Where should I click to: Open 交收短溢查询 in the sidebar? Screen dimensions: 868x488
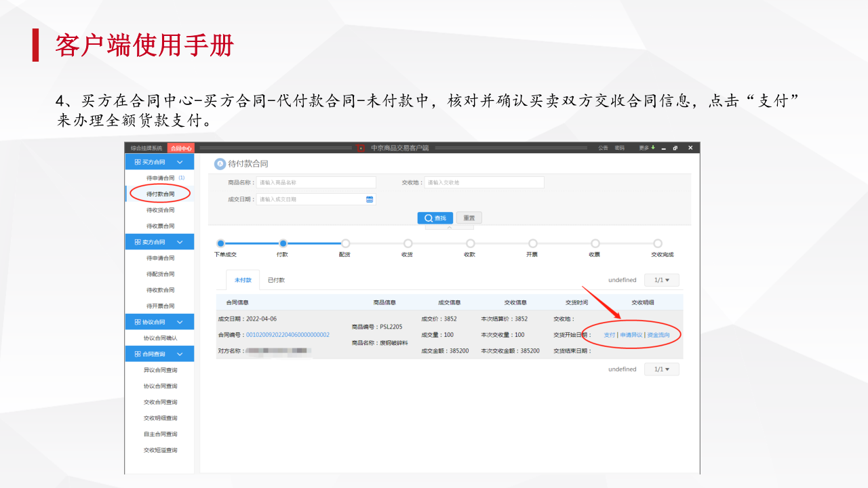(x=160, y=450)
